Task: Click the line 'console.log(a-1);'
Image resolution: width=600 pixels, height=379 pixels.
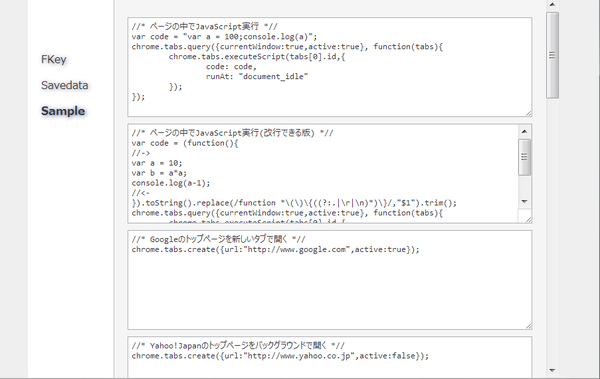Action: (x=171, y=183)
